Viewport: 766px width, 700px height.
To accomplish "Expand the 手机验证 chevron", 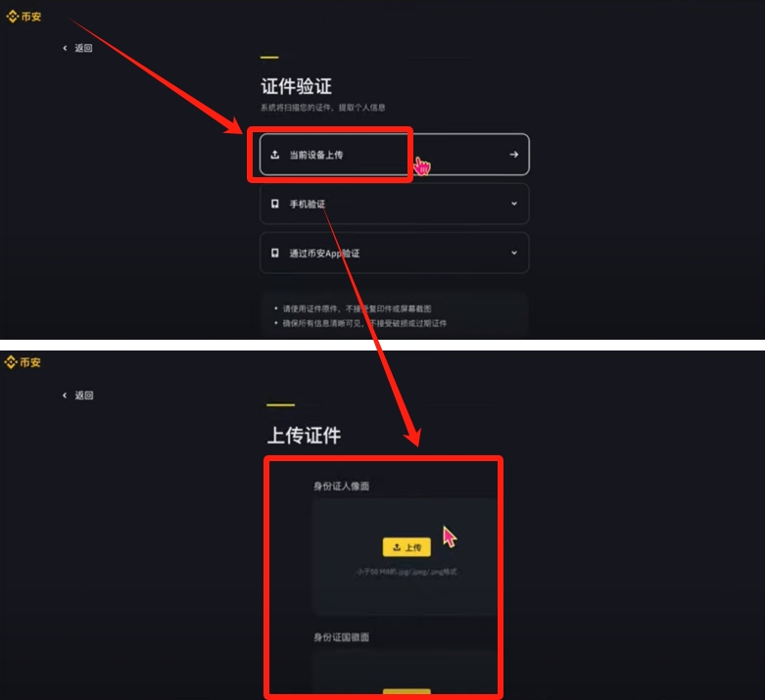I will pos(514,204).
